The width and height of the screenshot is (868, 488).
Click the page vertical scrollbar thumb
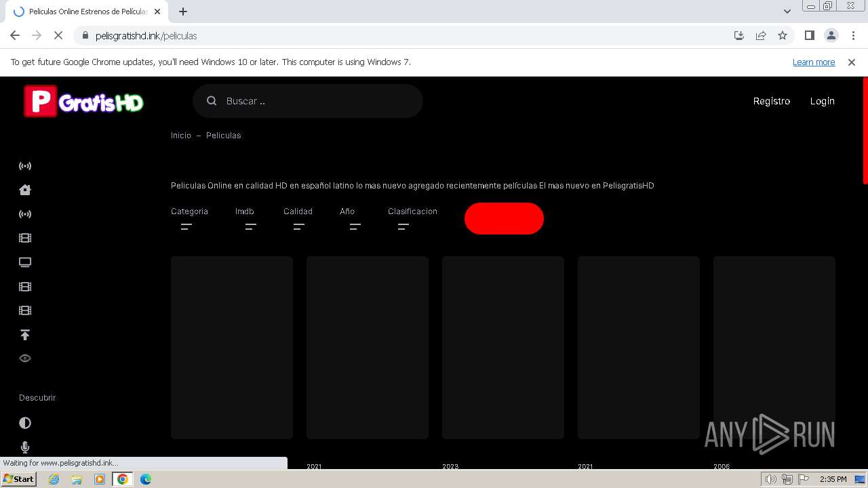(865, 130)
